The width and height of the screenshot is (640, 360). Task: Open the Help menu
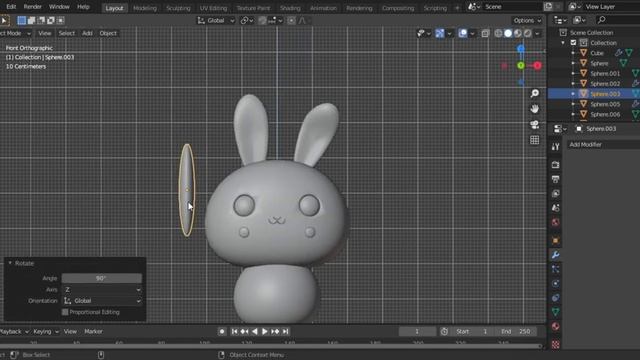(x=83, y=7)
